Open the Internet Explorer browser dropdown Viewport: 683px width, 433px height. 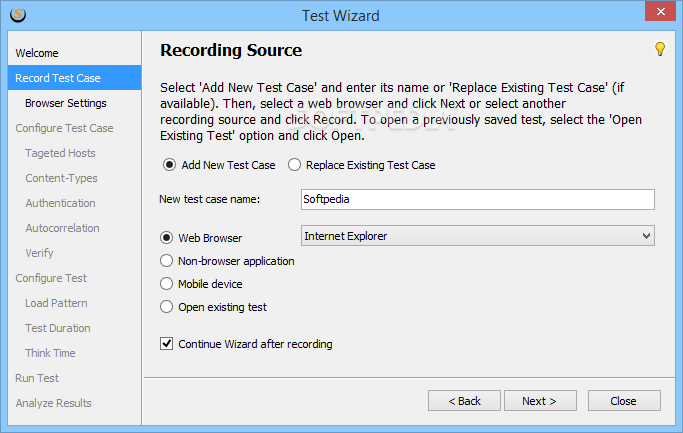pyautogui.click(x=477, y=236)
